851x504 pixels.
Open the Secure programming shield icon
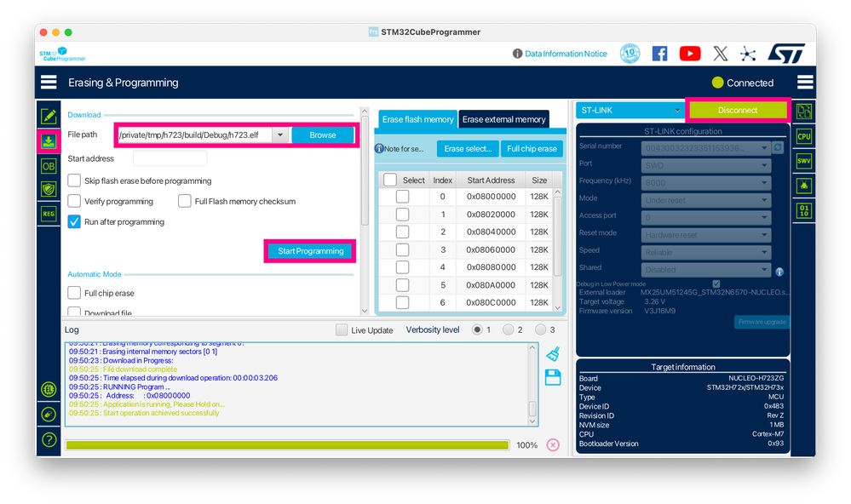[49, 189]
